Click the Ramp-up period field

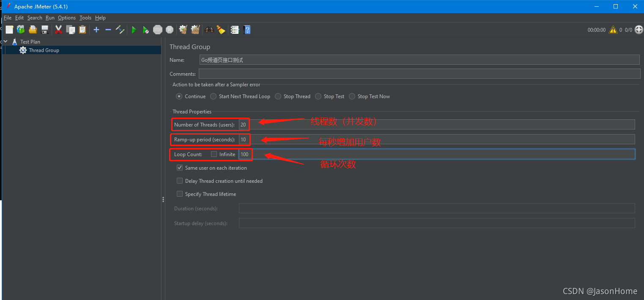pos(437,139)
